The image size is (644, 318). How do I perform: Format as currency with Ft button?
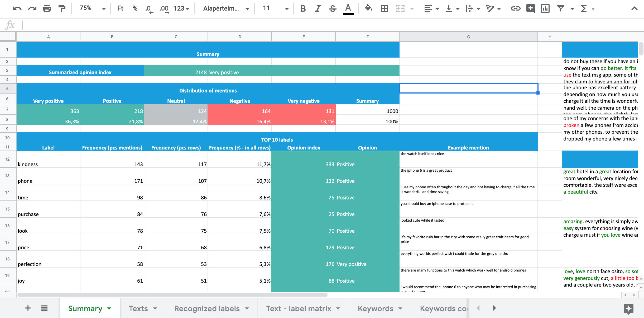coord(120,8)
